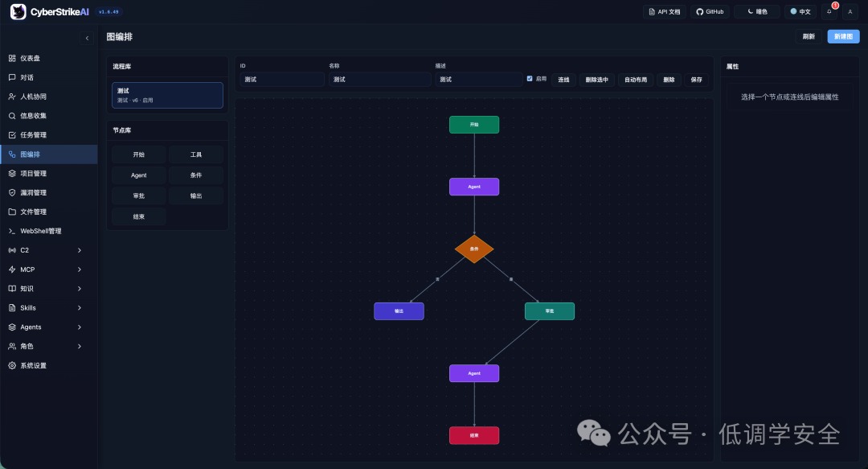868x469 pixels.
Task: Select the red 结束 node on canvas
Action: [474, 435]
